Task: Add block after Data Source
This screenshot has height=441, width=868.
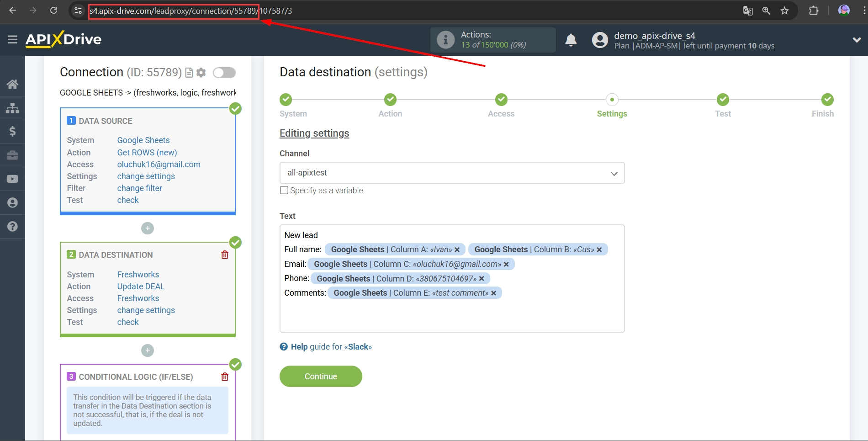Action: (x=147, y=228)
